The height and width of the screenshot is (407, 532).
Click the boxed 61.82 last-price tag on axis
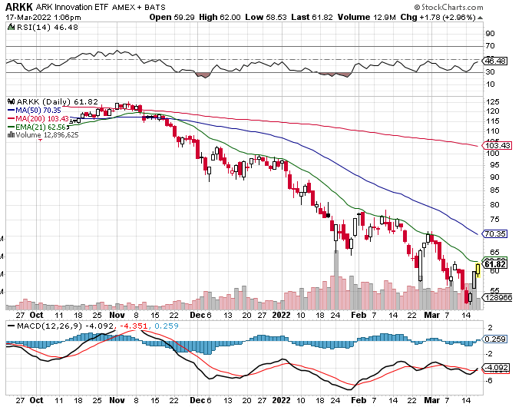pyautogui.click(x=495, y=264)
